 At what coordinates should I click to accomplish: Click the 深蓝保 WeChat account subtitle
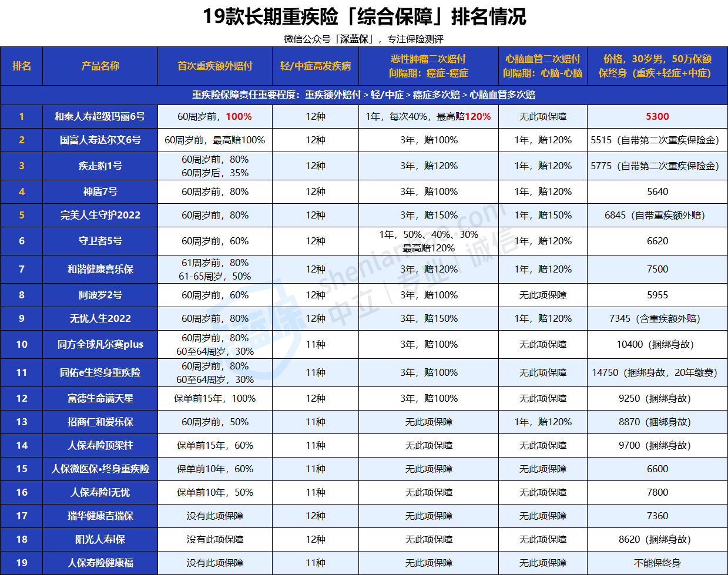(x=364, y=39)
